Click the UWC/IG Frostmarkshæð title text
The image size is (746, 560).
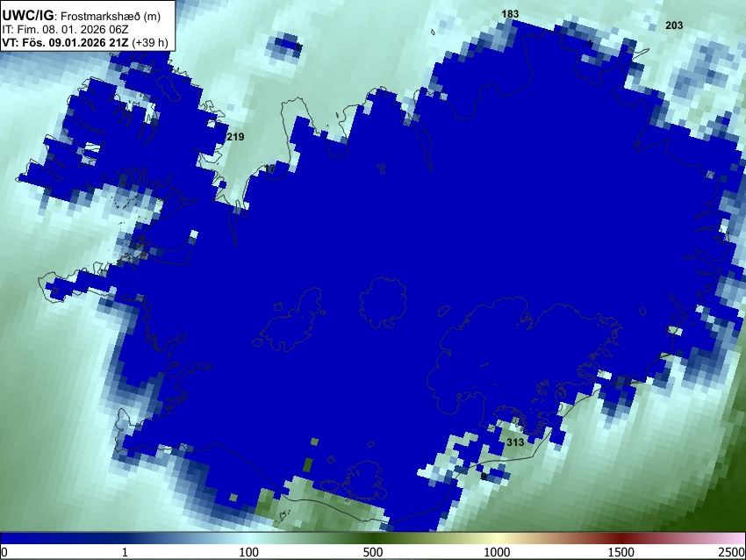pos(82,16)
